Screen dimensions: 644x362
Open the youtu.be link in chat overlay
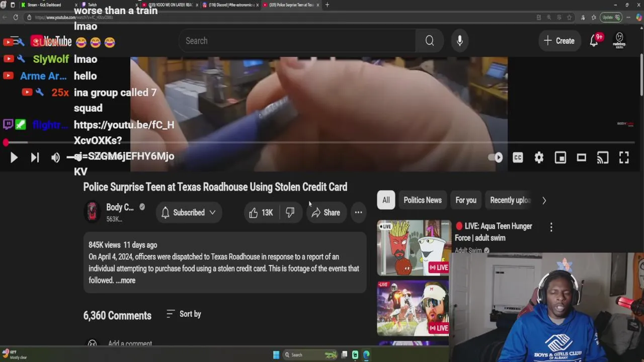tap(124, 148)
